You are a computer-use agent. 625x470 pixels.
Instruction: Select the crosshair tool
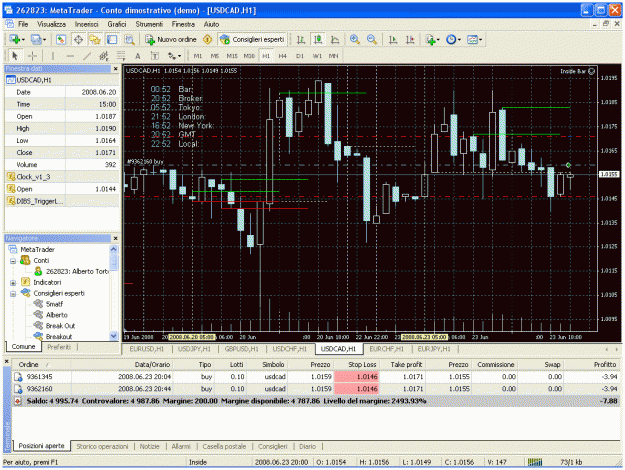(x=32, y=56)
